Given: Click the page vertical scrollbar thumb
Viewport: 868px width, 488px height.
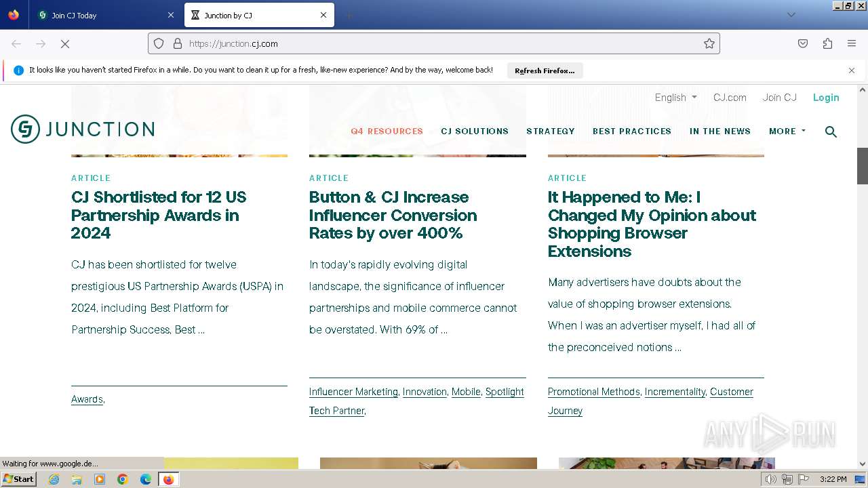Looking at the screenshot, I should (863, 165).
